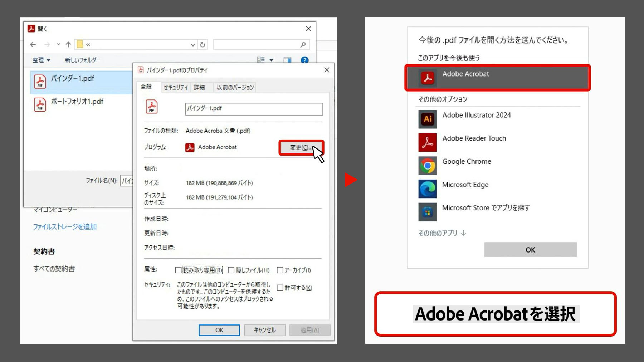Refresh the folder listing in Open dialog

point(203,45)
